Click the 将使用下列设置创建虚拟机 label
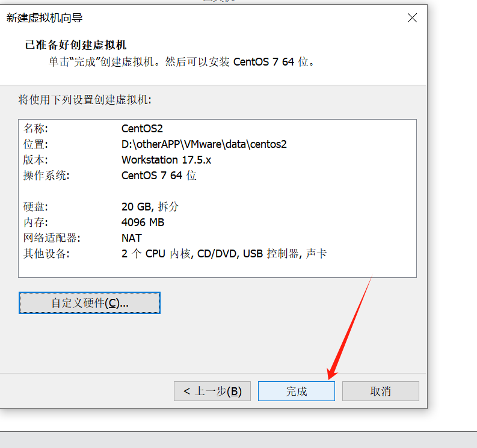477x448 pixels. pyautogui.click(x=85, y=99)
